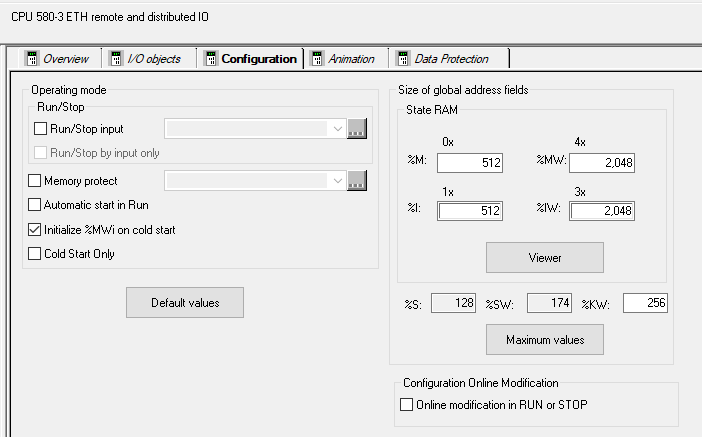The height and width of the screenshot is (437, 702).
Task: Click the Configuration tab icon
Action: tap(211, 59)
